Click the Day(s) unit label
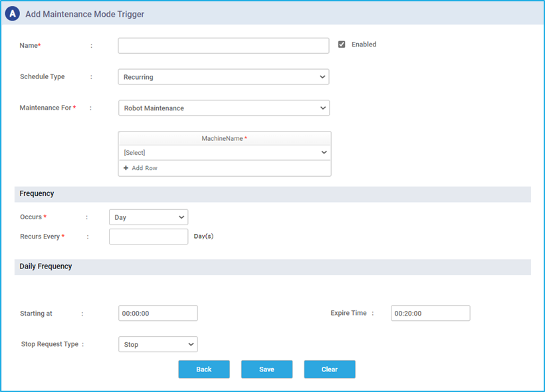Image resolution: width=545 pixels, height=392 pixels. [x=203, y=237]
